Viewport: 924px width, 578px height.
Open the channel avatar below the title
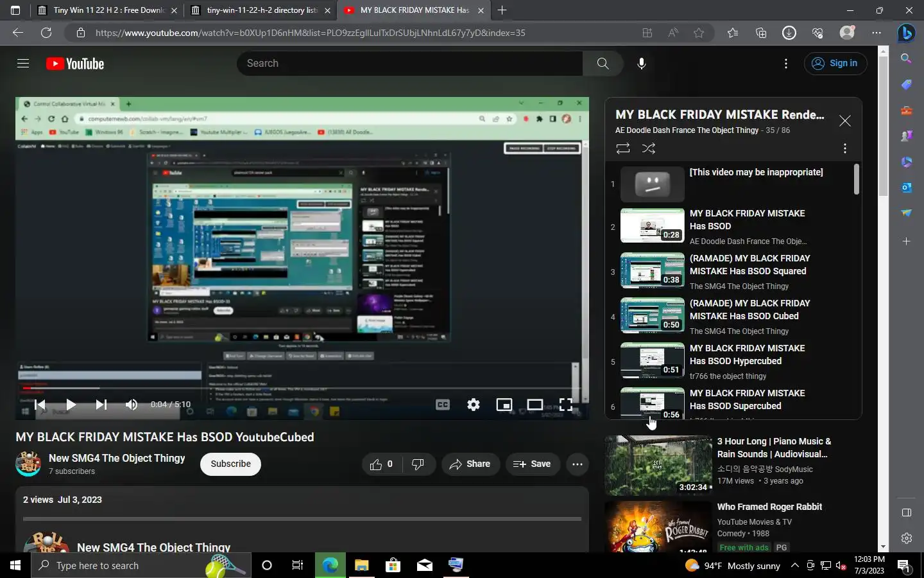click(x=28, y=464)
